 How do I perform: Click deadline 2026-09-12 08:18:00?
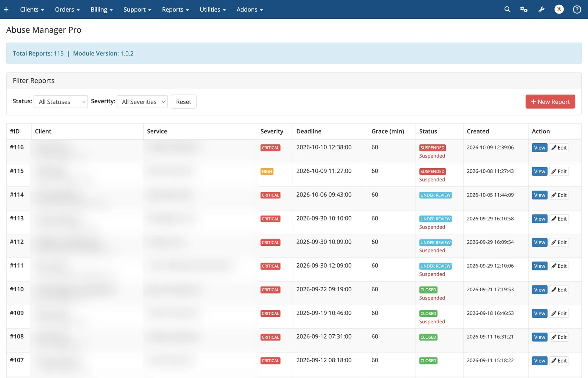coord(324,360)
